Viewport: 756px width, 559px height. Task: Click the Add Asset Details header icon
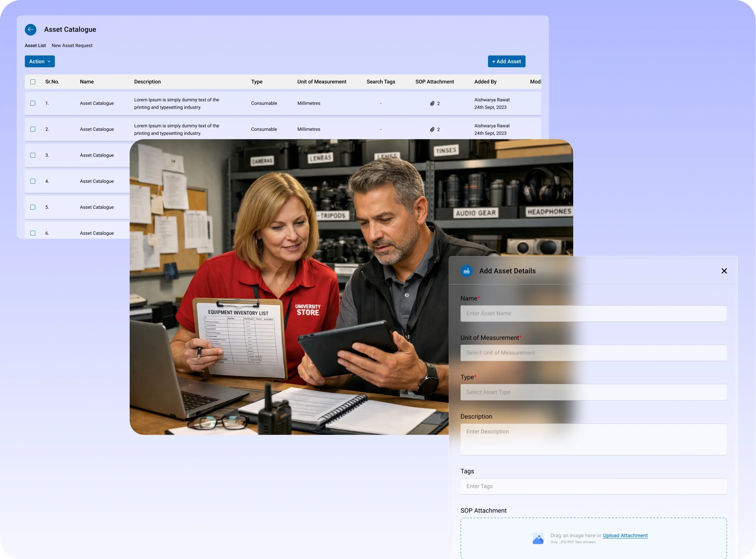[x=467, y=271]
